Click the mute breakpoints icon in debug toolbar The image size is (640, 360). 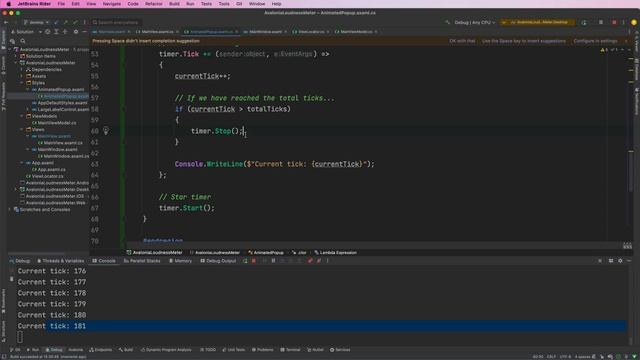(x=319, y=261)
